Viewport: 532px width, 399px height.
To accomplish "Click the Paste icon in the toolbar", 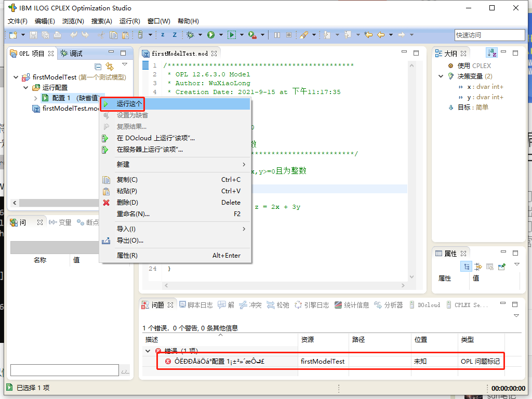I will pos(125,35).
